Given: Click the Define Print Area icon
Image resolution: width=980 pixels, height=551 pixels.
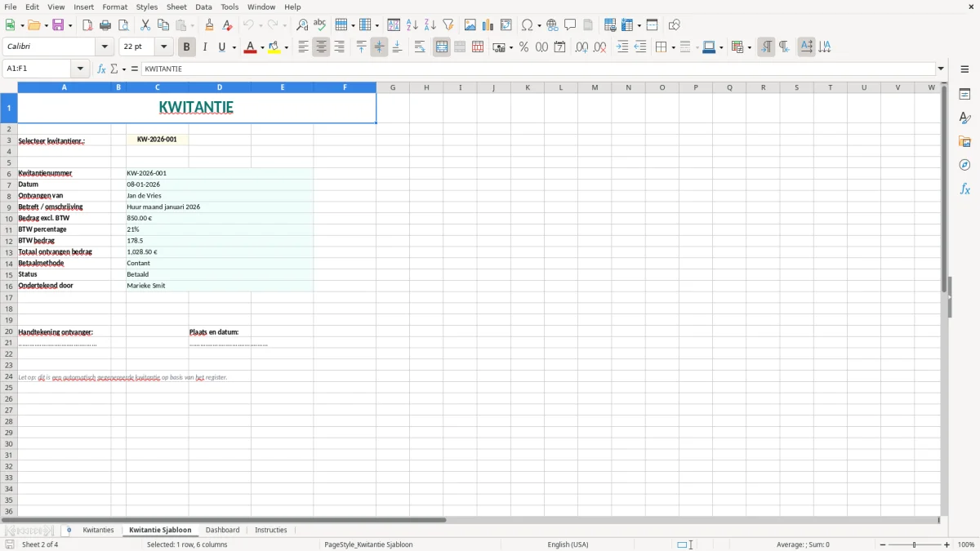Looking at the screenshot, I should (610, 25).
